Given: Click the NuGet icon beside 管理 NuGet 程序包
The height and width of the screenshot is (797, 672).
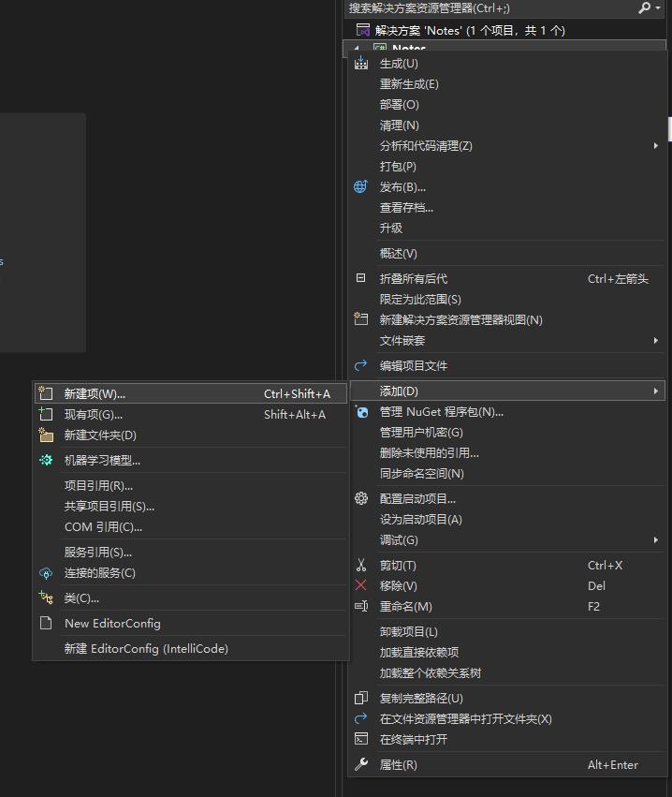Looking at the screenshot, I should pyautogui.click(x=361, y=412).
